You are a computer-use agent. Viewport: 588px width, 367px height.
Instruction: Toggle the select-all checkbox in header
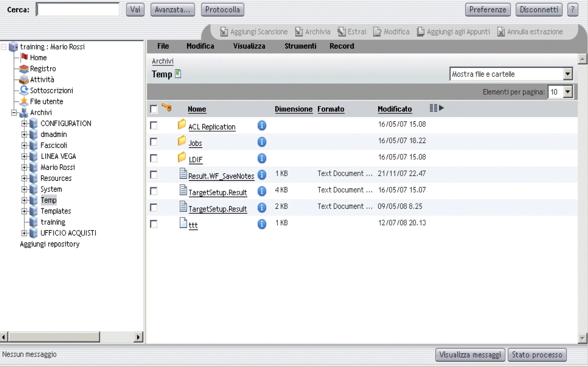154,109
